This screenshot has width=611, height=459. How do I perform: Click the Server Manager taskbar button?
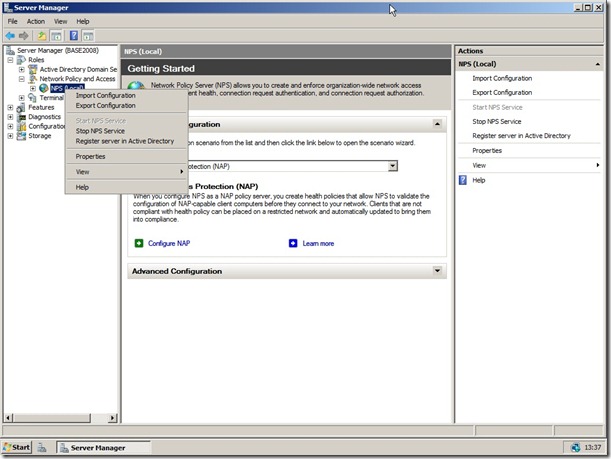(103, 448)
